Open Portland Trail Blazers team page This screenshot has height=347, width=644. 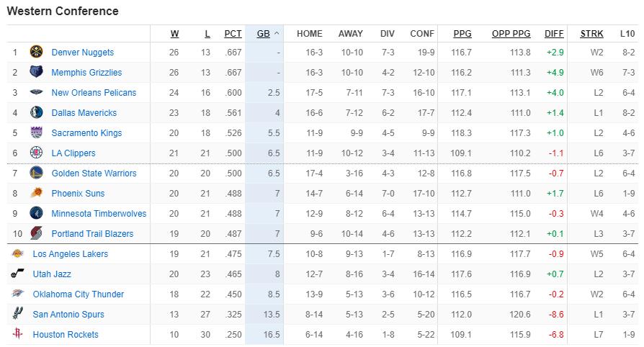click(92, 234)
